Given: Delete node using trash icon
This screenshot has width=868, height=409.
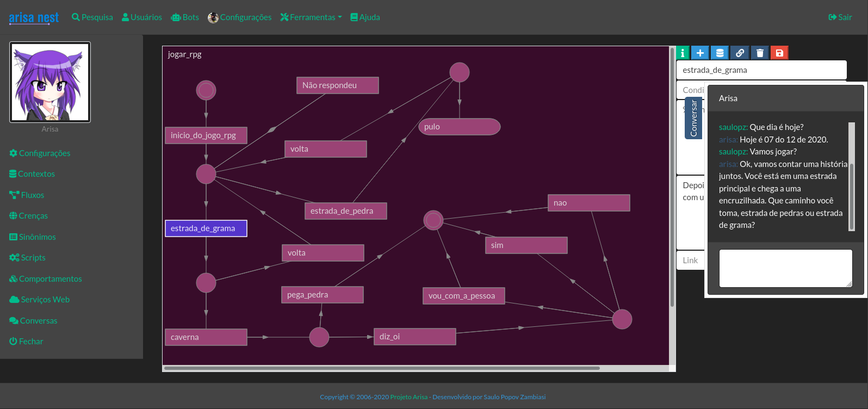Looking at the screenshot, I should [760, 53].
